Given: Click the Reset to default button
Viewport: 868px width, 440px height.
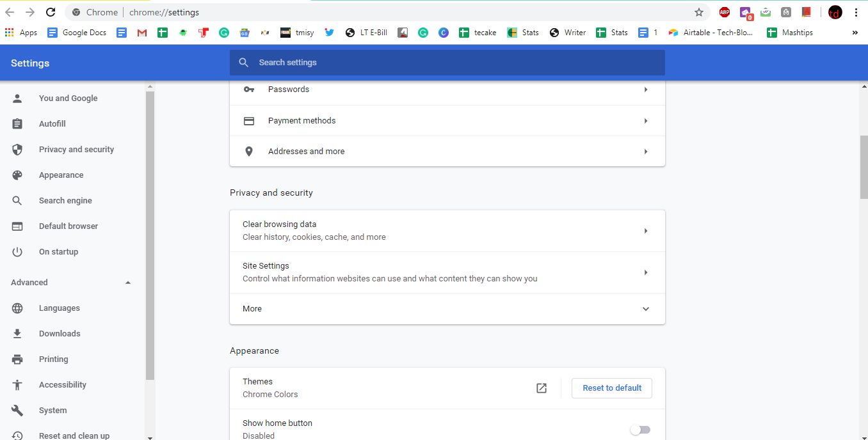Looking at the screenshot, I should 612,388.
